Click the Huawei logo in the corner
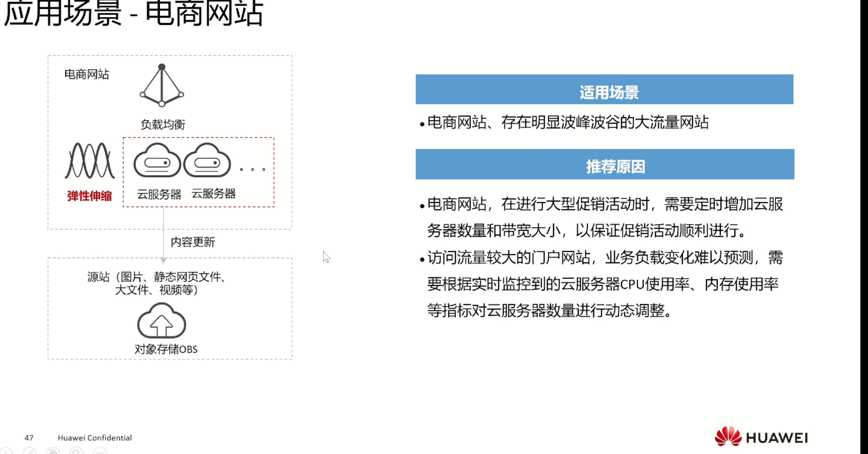The image size is (868, 454). [761, 437]
